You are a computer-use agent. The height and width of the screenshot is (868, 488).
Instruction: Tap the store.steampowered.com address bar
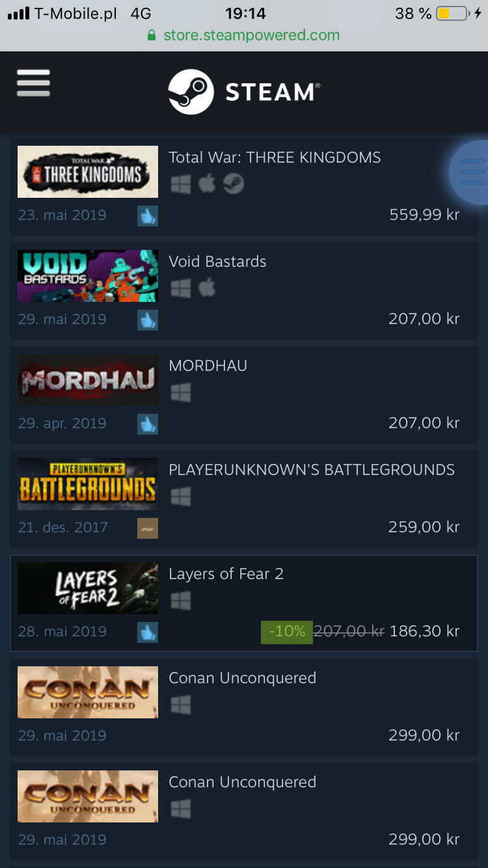pos(244,35)
